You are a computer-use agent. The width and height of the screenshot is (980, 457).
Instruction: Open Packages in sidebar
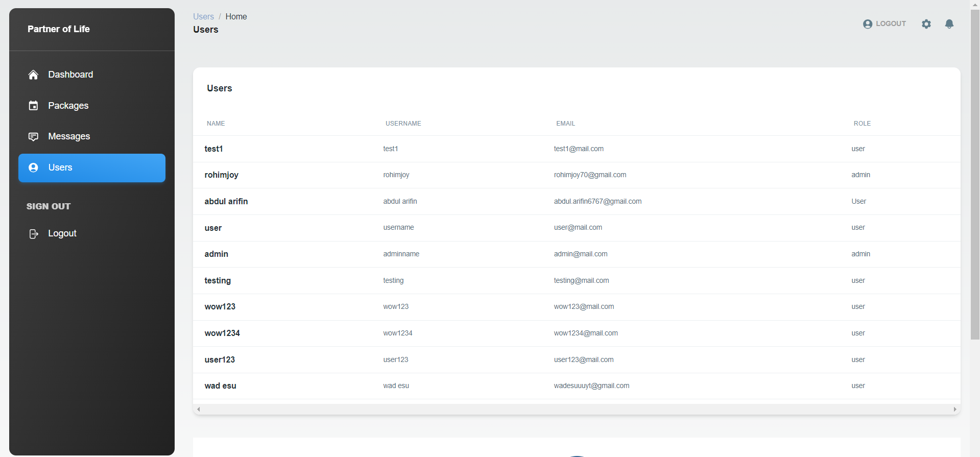[x=92, y=106]
